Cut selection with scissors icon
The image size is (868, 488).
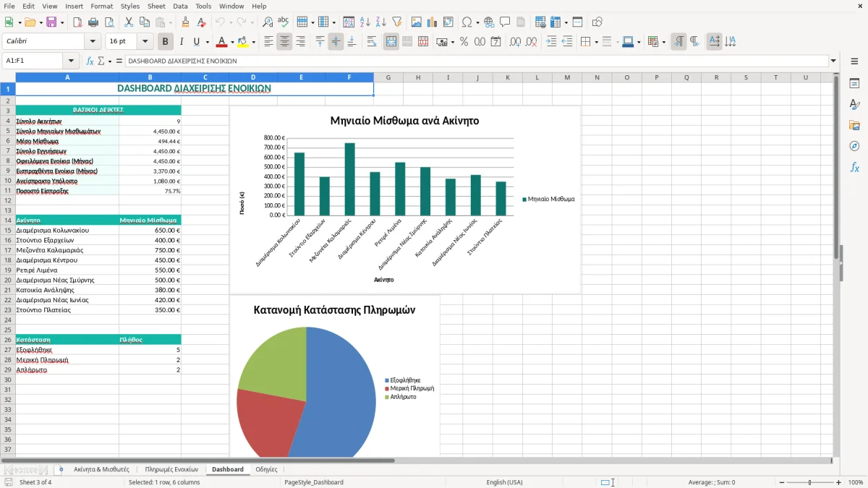pos(129,22)
